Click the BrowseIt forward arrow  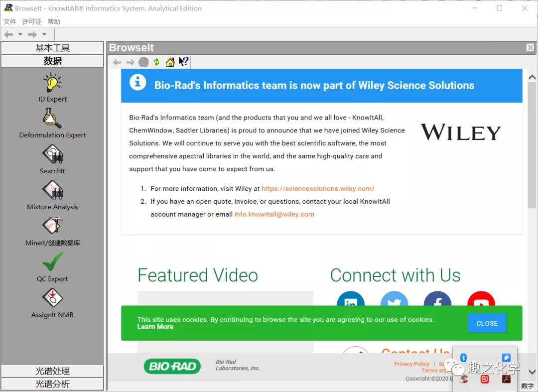tap(130, 62)
